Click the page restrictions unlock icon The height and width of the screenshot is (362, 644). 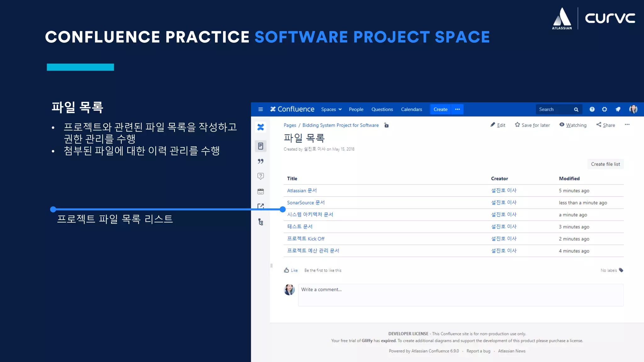[x=386, y=125]
